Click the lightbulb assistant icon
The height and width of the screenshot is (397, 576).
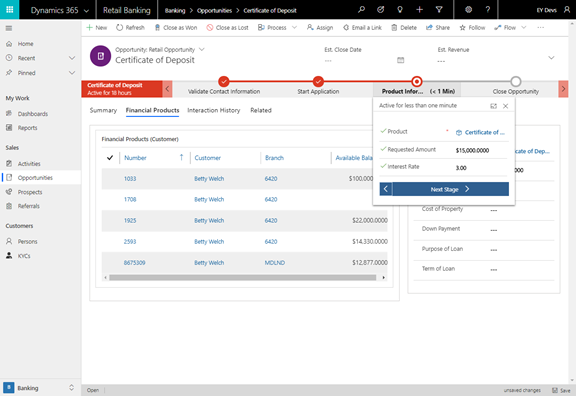point(400,10)
